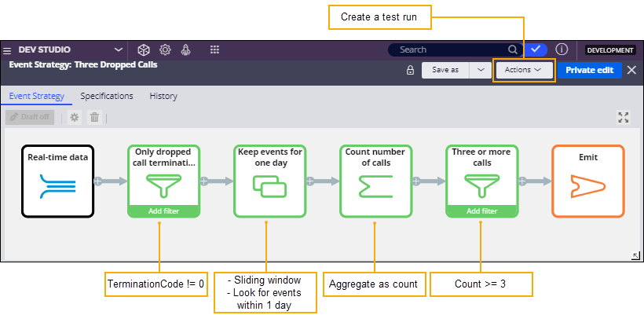Select the Count number of calls node
This screenshot has height=315, width=644.
[375, 181]
